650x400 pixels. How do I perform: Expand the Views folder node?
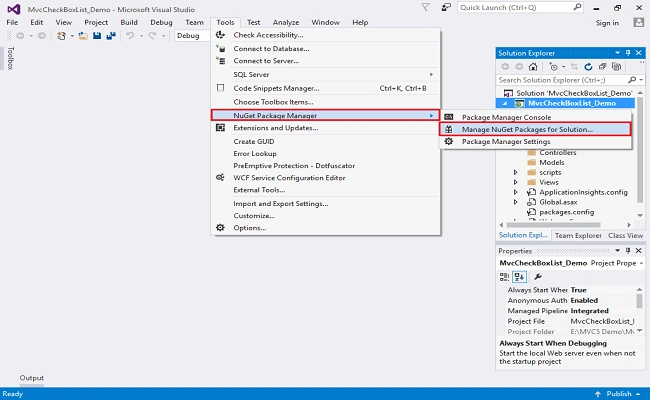(x=515, y=182)
